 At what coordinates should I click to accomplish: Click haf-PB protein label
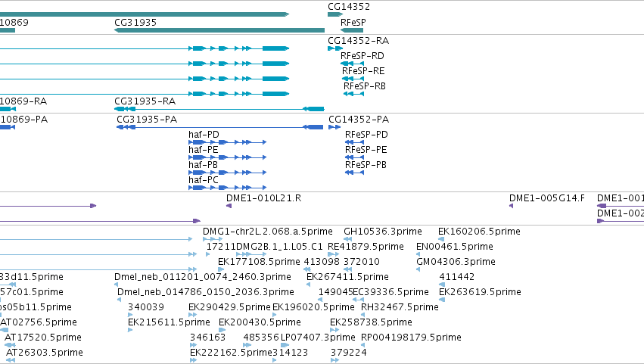click(x=203, y=165)
